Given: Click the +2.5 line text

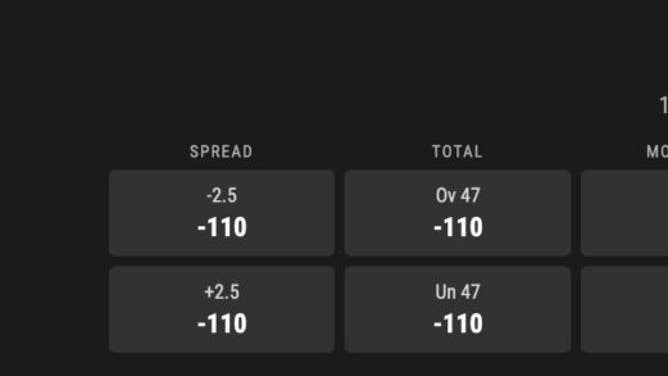Looking at the screenshot, I should tap(222, 292).
